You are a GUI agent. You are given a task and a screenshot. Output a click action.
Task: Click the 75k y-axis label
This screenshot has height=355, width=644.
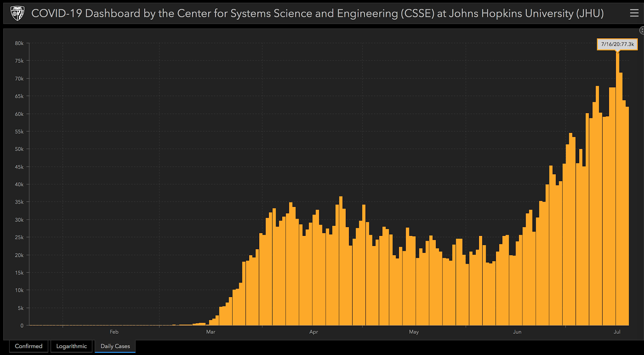[x=19, y=61]
